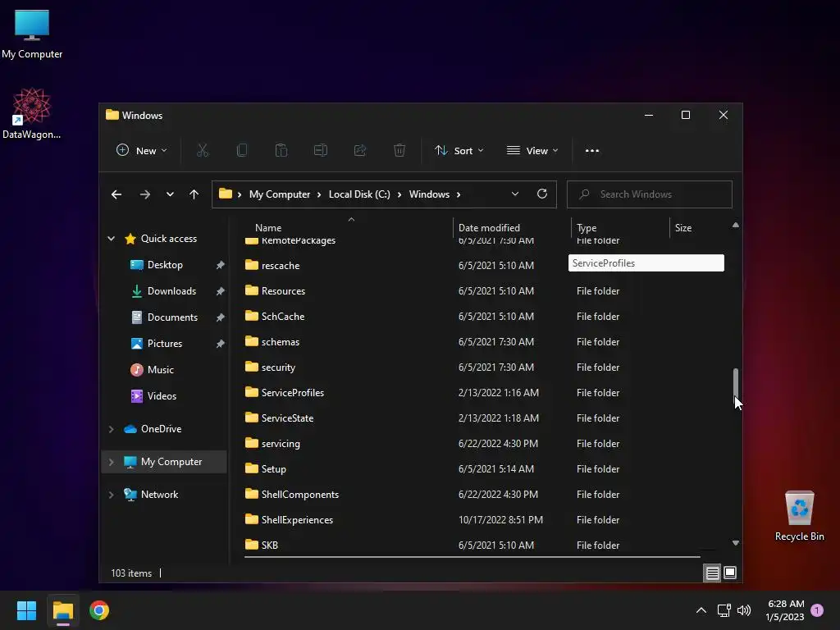
Task: Refresh the Windows folder view
Action: tap(542, 194)
